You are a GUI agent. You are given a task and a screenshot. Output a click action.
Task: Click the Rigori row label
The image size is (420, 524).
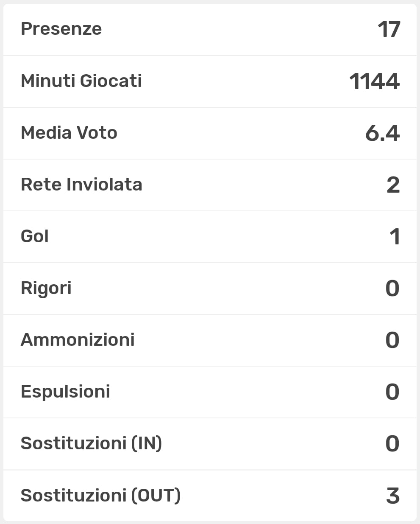point(46,288)
